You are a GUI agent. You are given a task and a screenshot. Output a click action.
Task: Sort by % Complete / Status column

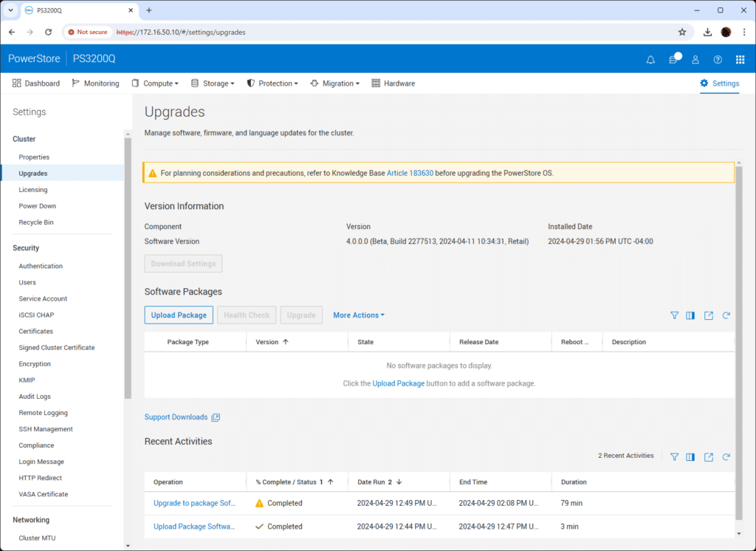point(294,482)
